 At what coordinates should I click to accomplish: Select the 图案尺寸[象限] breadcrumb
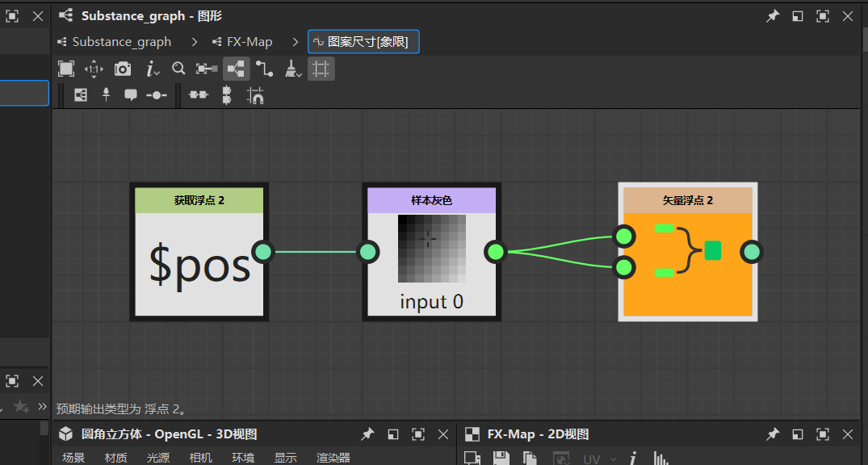pos(363,42)
